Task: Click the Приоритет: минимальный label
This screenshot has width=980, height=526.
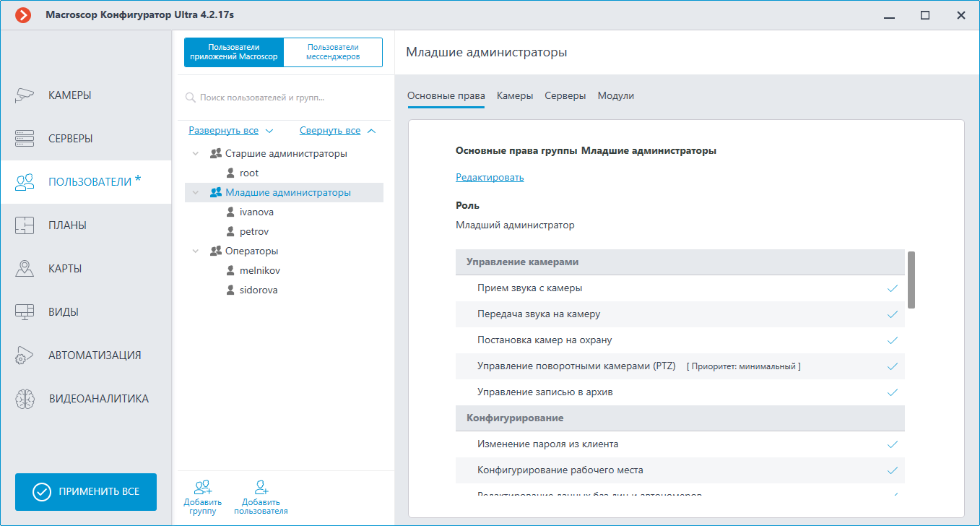Action: click(x=743, y=366)
